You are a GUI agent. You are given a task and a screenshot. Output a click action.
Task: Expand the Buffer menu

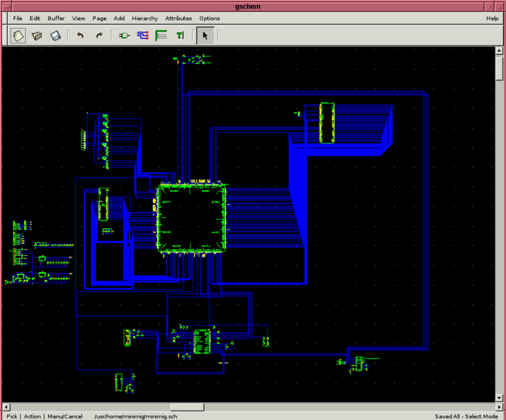[56, 18]
